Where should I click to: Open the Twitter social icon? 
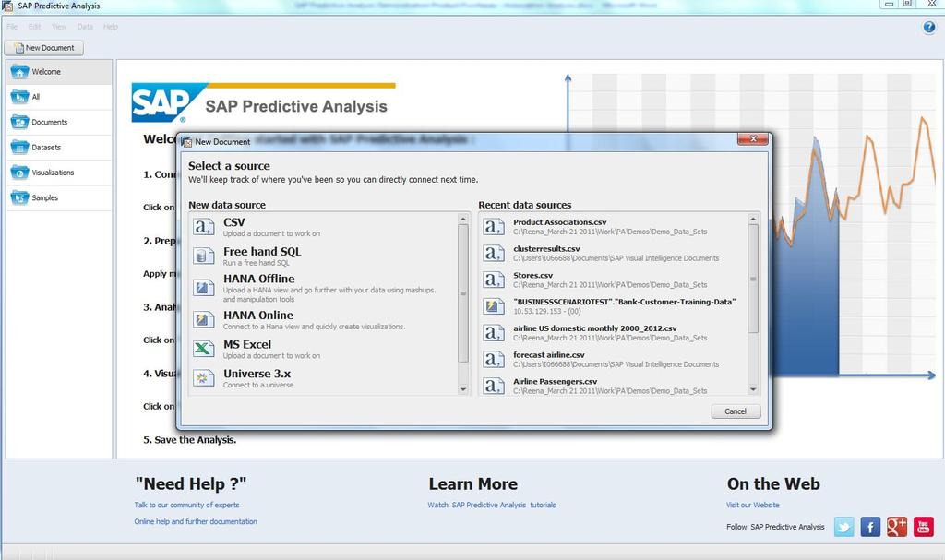tap(843, 527)
